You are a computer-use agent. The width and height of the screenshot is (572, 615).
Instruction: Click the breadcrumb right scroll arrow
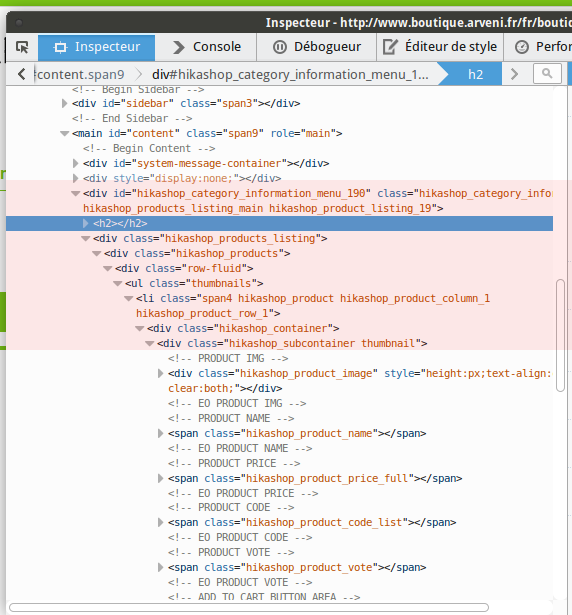pyautogui.click(x=514, y=74)
